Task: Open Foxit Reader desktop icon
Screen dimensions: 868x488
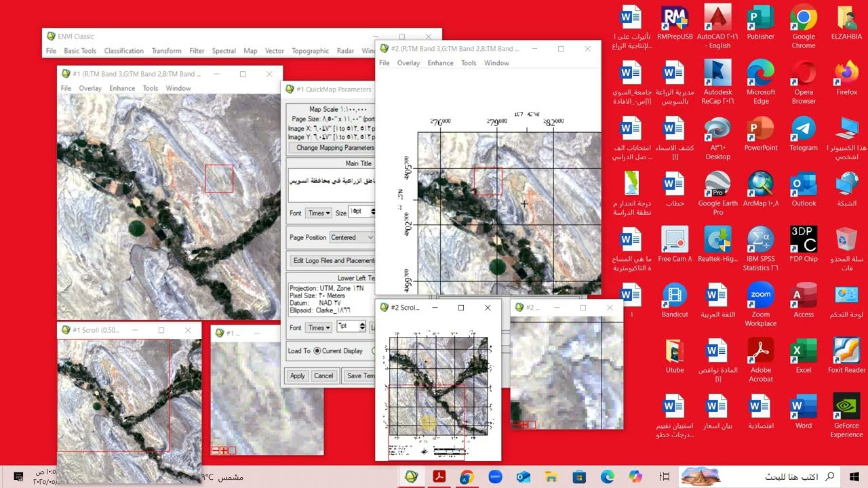Action: tap(847, 357)
